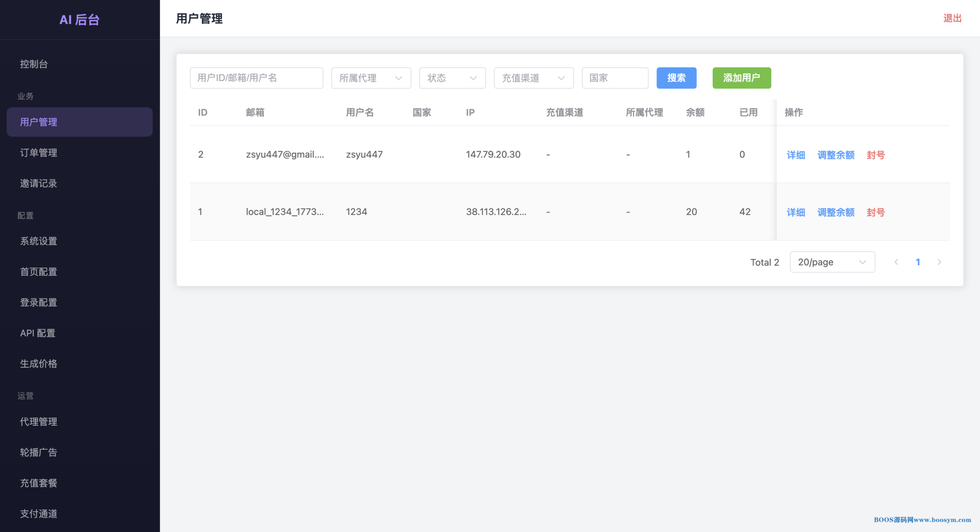The width and height of the screenshot is (980, 532).
Task: Open the 充值渠道 filter dropdown
Action: (x=533, y=78)
